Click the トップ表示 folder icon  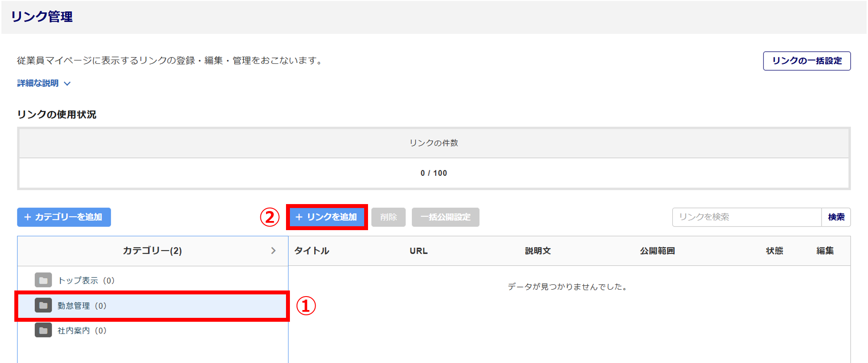tap(43, 280)
